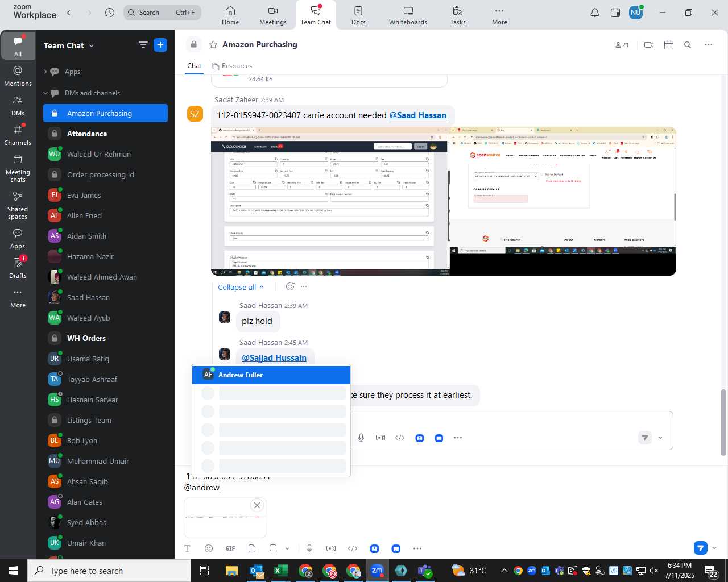
Task: Open the chat list filter icon
Action: coord(143,45)
